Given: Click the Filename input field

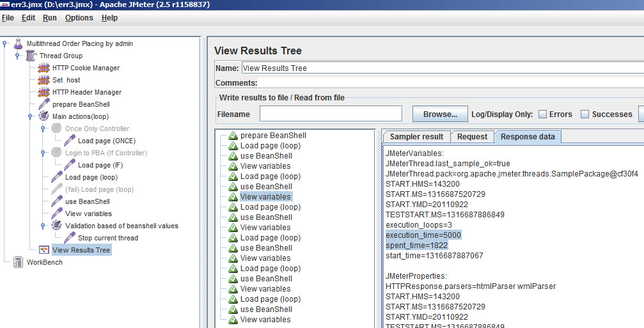Looking at the screenshot, I should (330, 114).
